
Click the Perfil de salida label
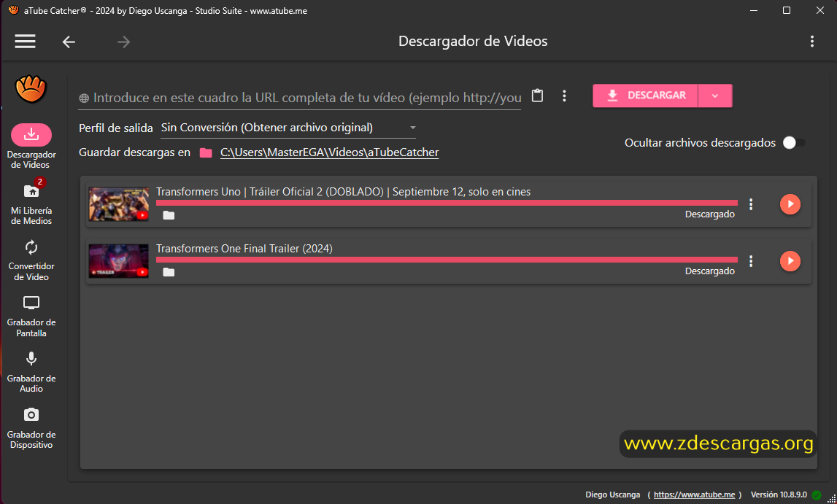click(x=116, y=128)
